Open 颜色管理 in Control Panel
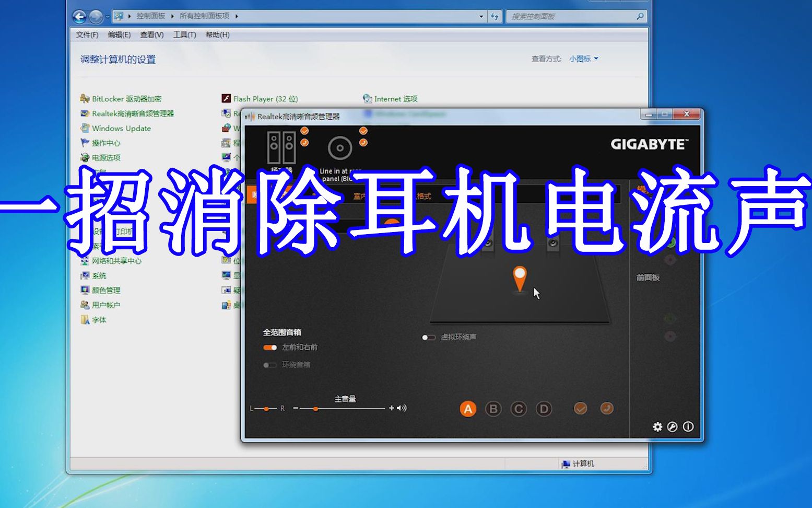 point(100,290)
